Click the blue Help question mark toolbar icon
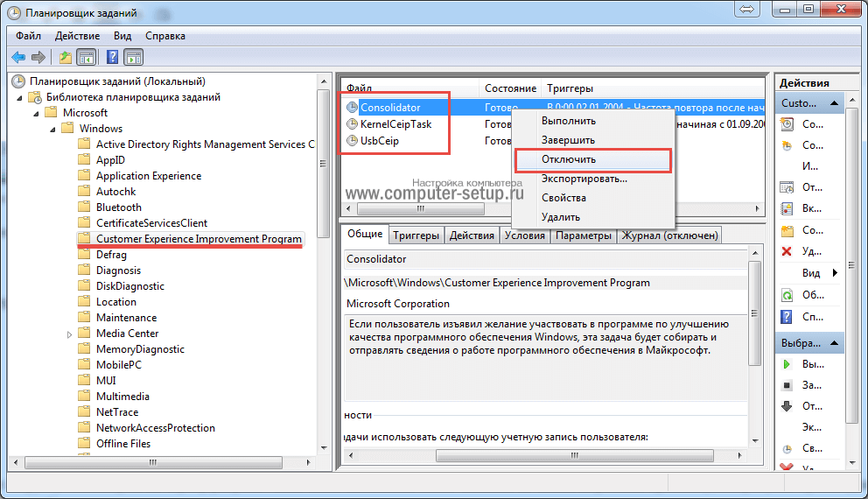 (112, 58)
